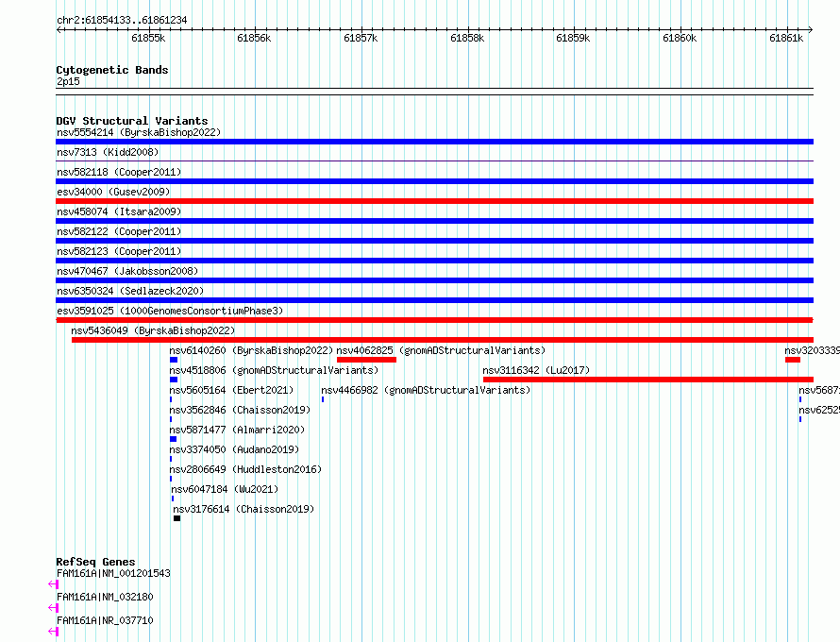Select the nsv7313 (Kidd2008) thin variant line

[x=434, y=160]
